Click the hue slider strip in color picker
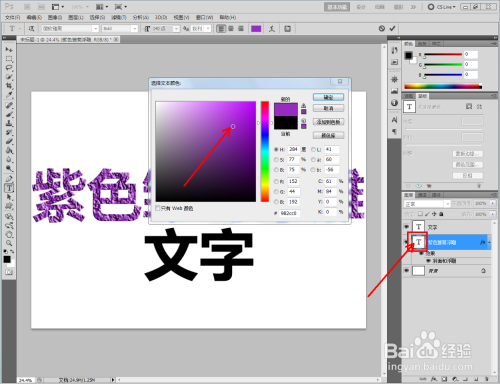 [265, 152]
